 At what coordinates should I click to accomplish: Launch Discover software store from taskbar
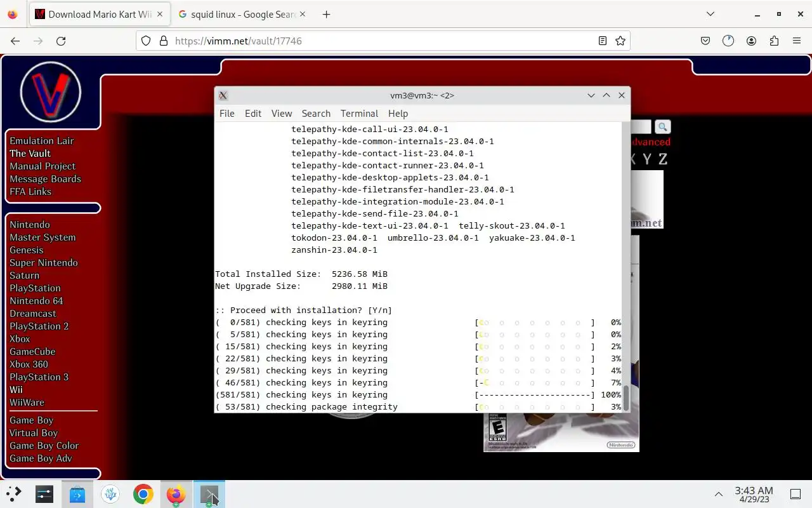coord(77,494)
